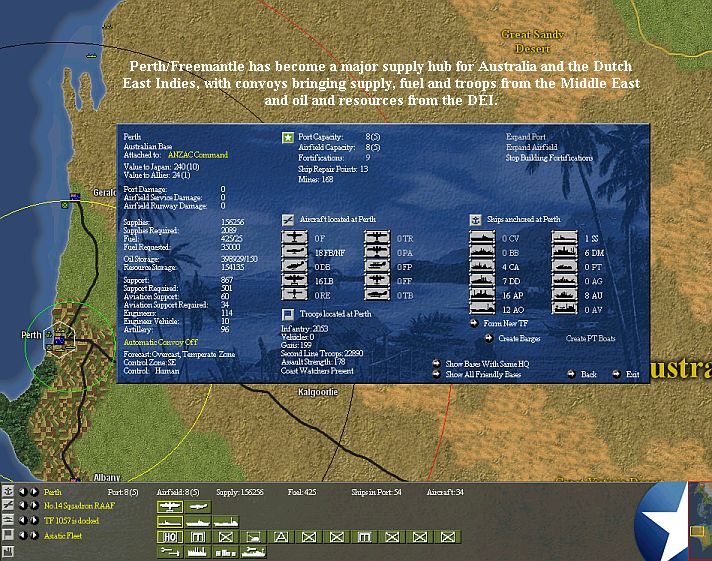Click the anchor icon beside Ships anchored at Perth
The height and width of the screenshot is (561, 712).
click(475, 220)
